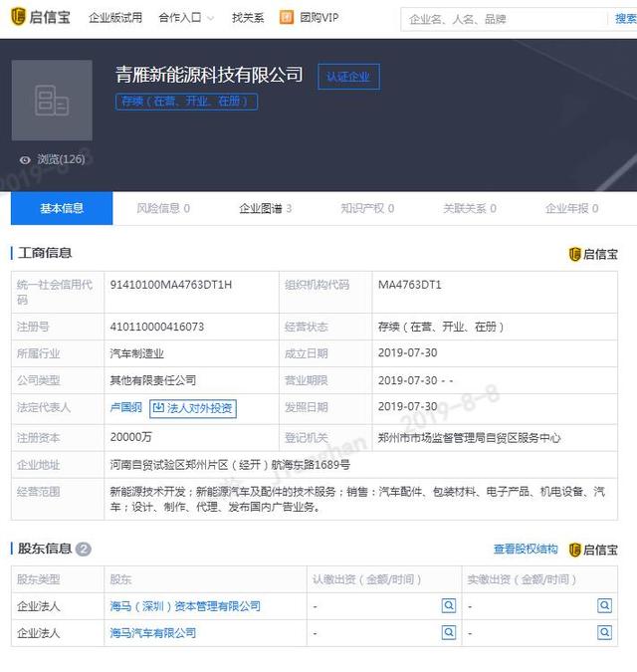Switch to the 企业图谱 tab
Viewport: 637px width, 672px height.
265,208
